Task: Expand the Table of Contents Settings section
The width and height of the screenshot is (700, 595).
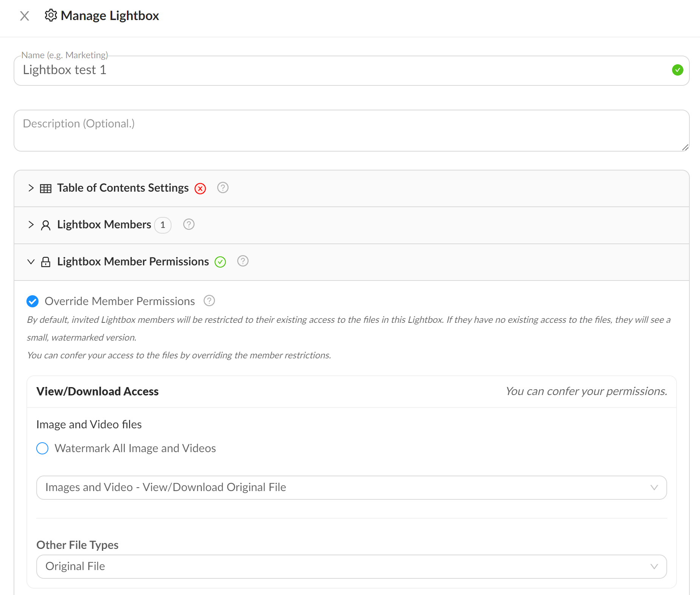Action: (x=31, y=188)
